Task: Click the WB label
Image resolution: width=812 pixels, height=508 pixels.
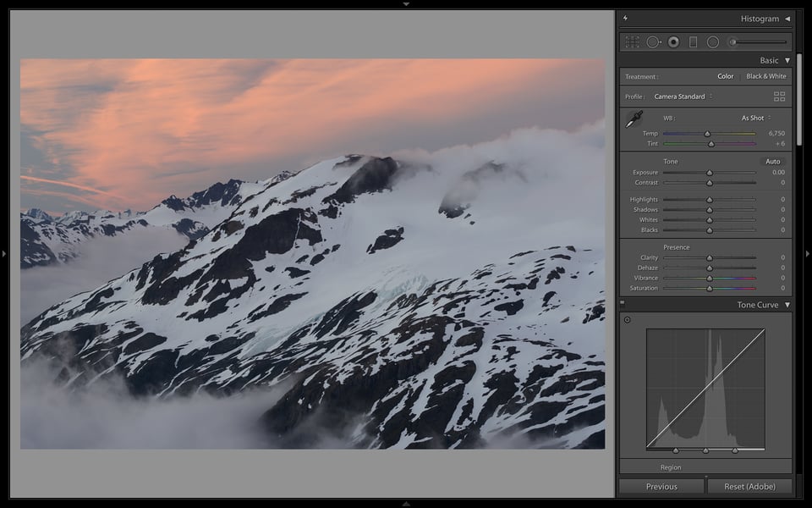Action: 669,119
